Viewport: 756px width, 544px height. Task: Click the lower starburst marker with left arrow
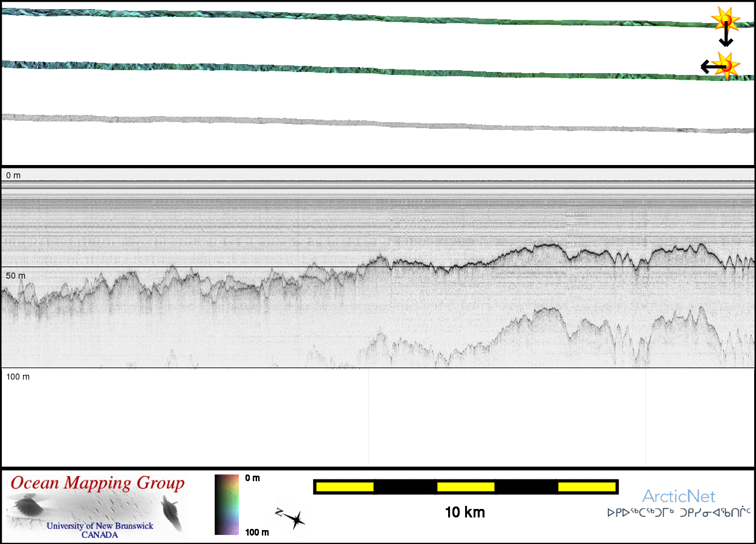(x=726, y=65)
